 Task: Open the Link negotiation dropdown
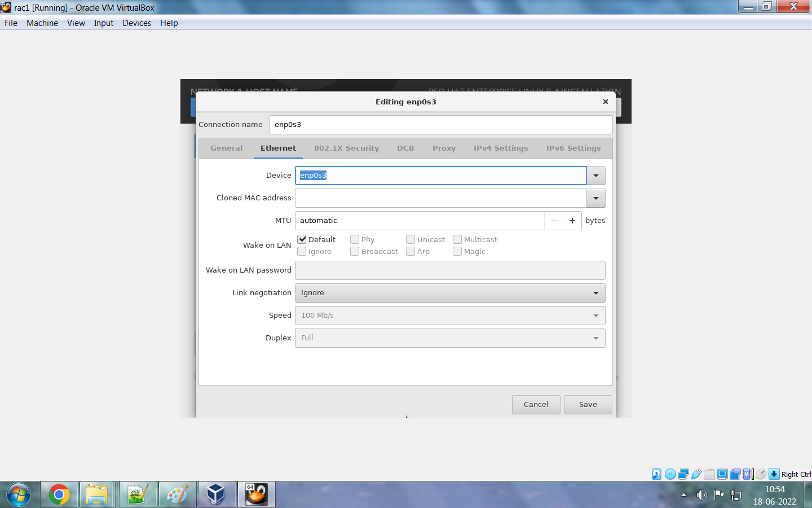[450, 293]
